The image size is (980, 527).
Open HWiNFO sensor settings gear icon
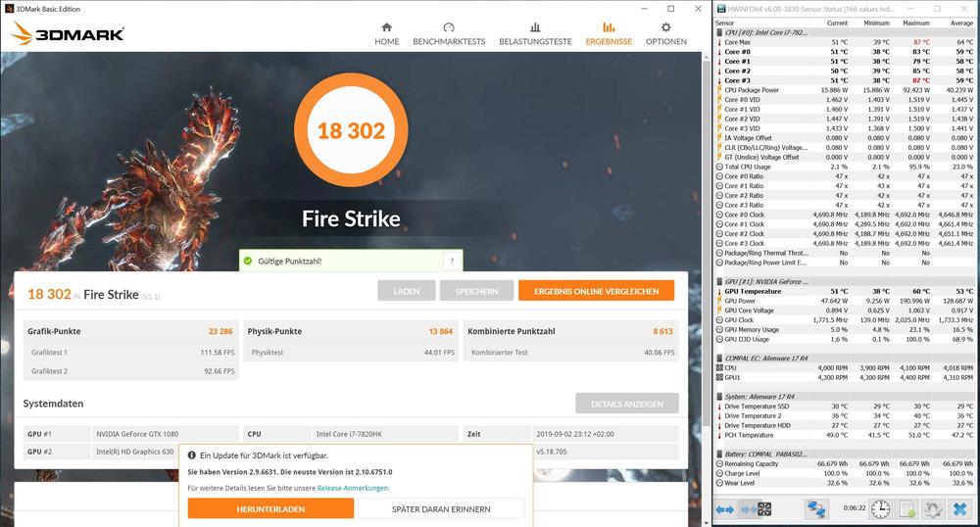click(x=934, y=508)
